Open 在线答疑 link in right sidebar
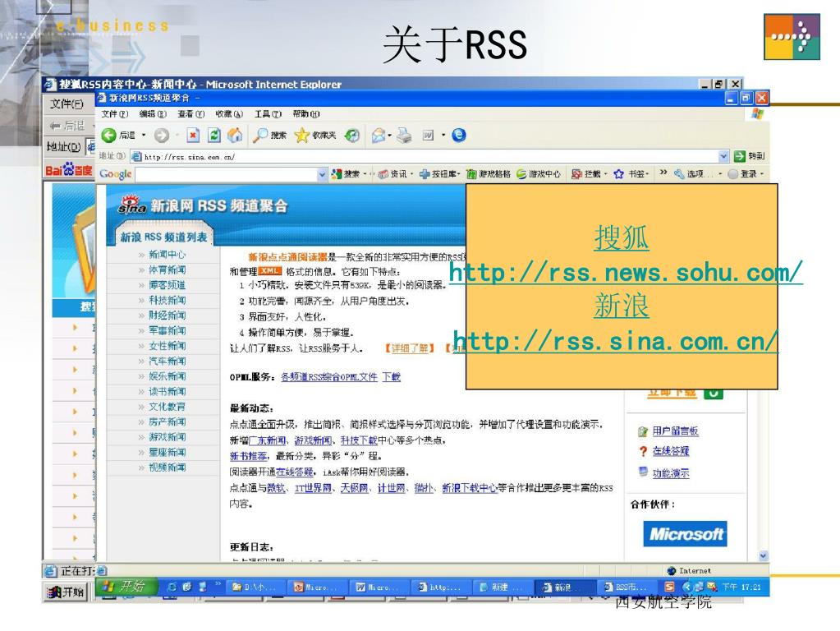Screen dimensions: 840x631 (x=671, y=451)
